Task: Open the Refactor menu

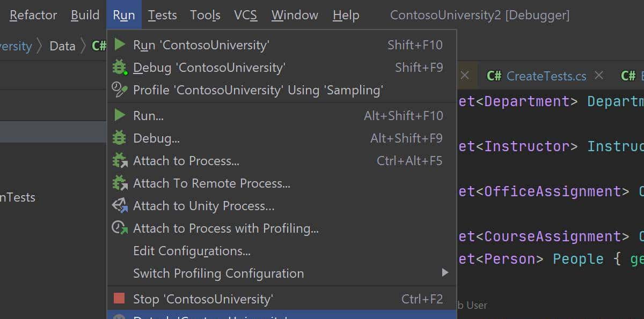Action: pos(33,15)
